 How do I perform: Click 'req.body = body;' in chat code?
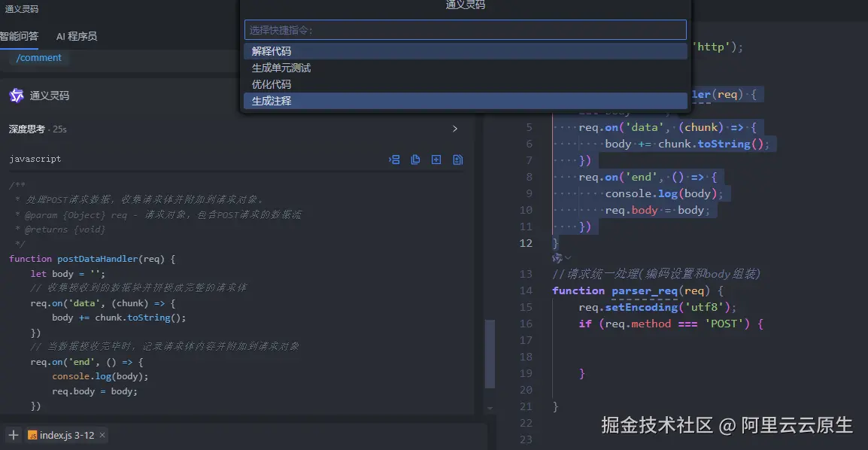coord(95,391)
